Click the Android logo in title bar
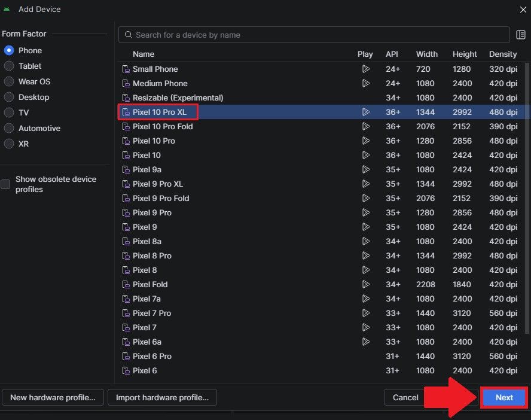The height and width of the screenshot is (420, 531). pyautogui.click(x=7, y=9)
